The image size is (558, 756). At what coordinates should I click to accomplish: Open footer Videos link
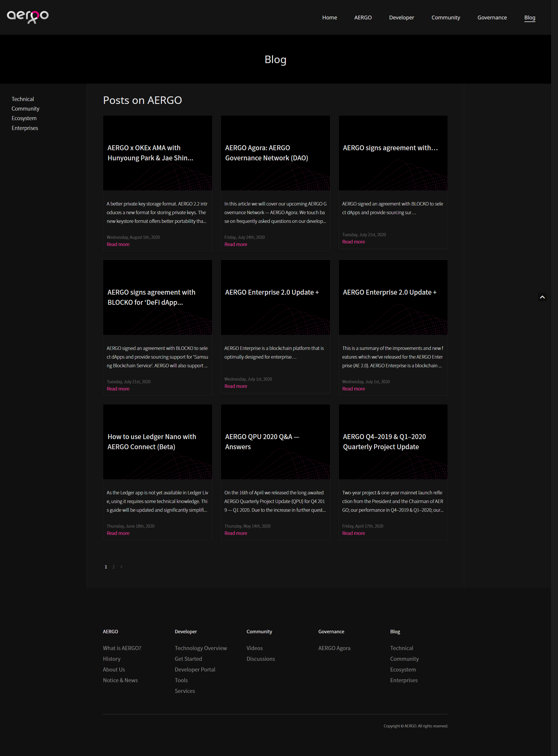pos(254,648)
